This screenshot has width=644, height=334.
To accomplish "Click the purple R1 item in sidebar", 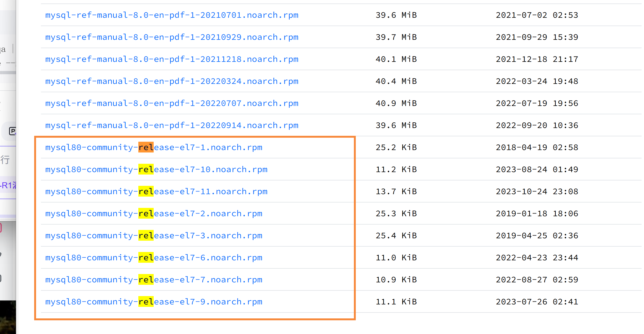I will click(x=9, y=185).
